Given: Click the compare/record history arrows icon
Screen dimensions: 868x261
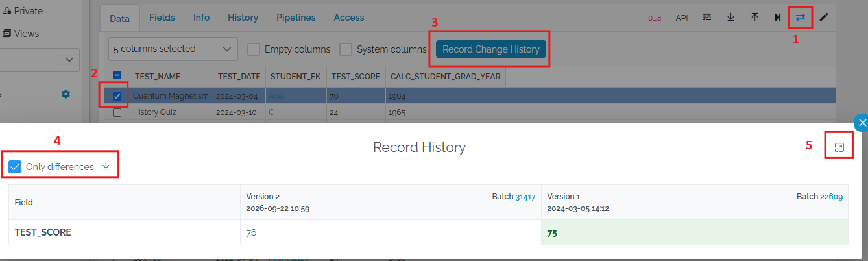Looking at the screenshot, I should tap(800, 18).
